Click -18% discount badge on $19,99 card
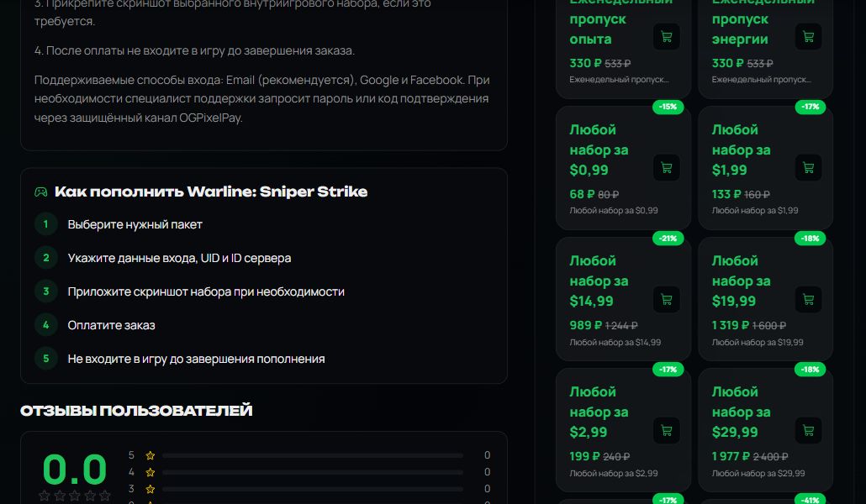The height and width of the screenshot is (504, 866). [x=811, y=239]
